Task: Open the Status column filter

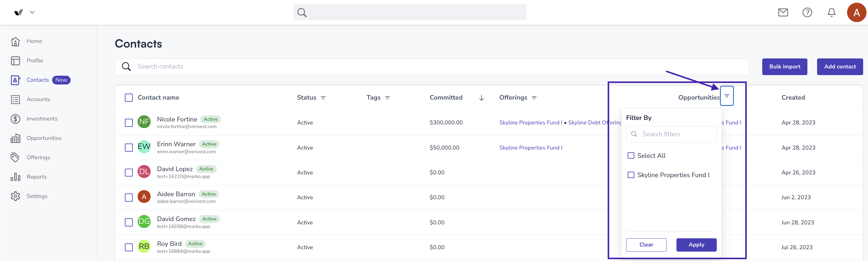Action: 323,98
